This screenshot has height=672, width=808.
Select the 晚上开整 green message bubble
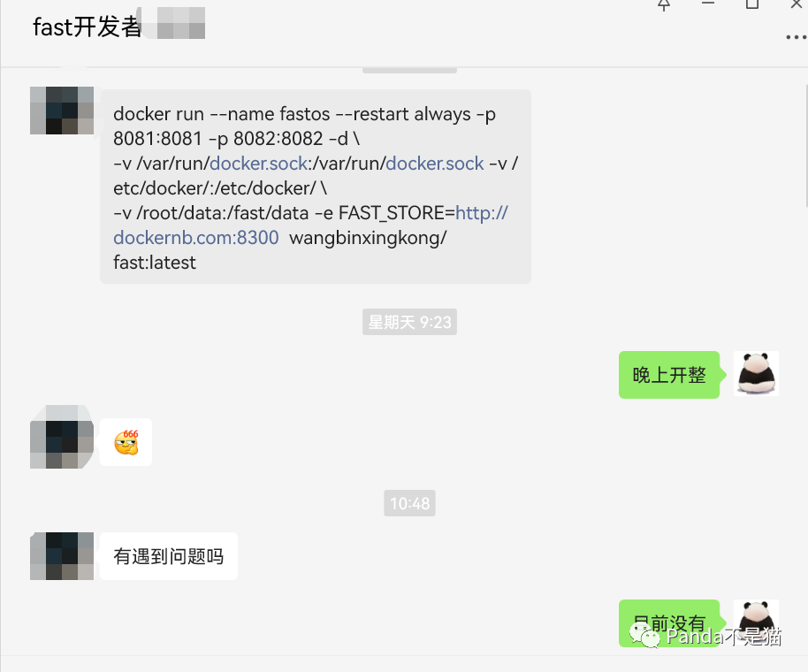(x=669, y=375)
